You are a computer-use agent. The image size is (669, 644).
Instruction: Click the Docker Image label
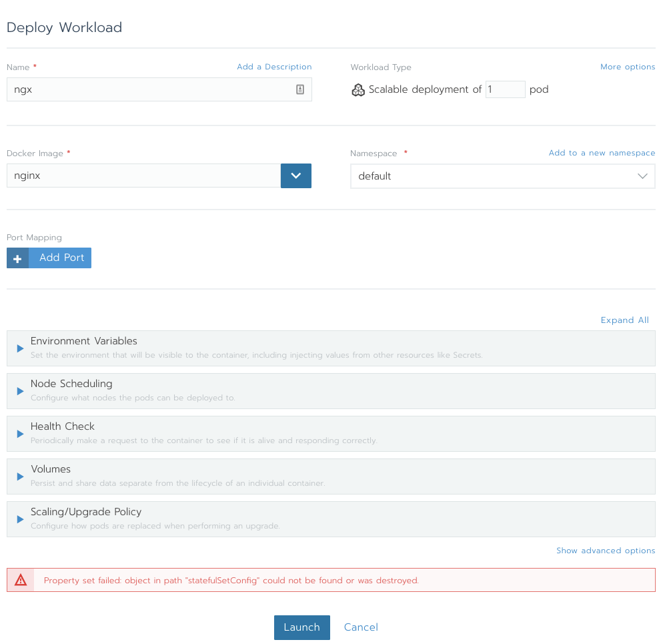click(x=35, y=153)
